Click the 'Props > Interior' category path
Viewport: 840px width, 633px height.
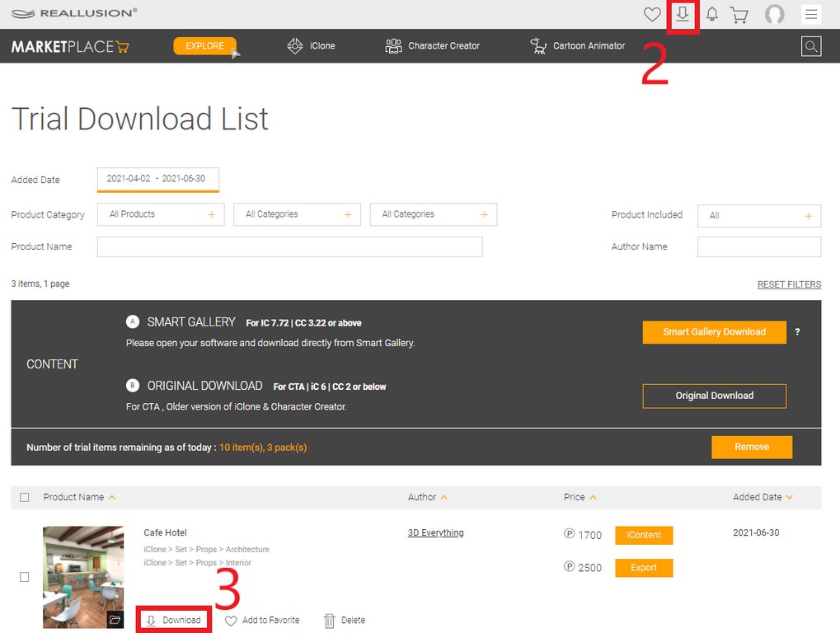(223, 563)
